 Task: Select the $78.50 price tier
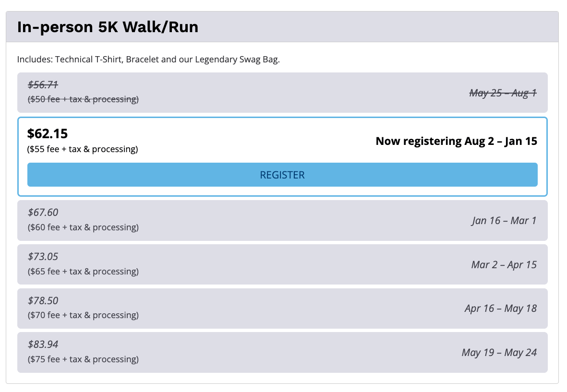pyautogui.click(x=43, y=301)
